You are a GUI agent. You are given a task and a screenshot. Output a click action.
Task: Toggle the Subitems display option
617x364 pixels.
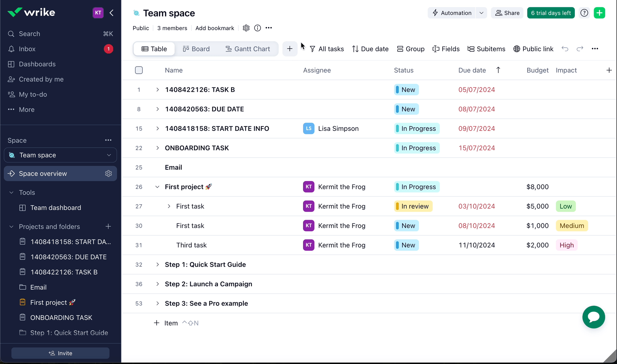pyautogui.click(x=486, y=49)
